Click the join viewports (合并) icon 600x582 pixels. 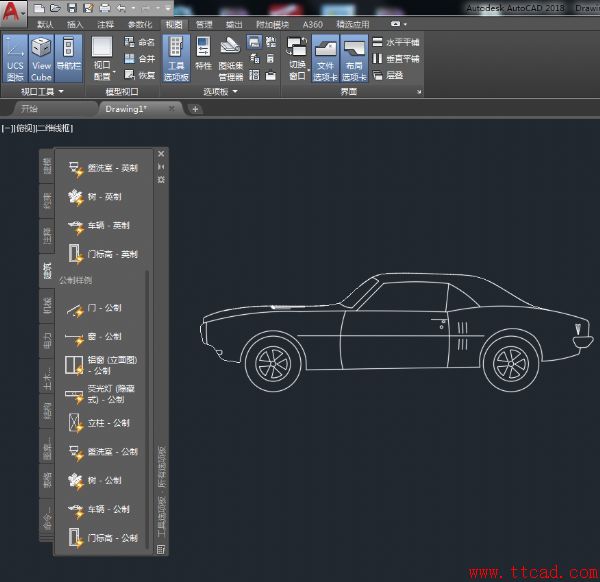point(140,59)
